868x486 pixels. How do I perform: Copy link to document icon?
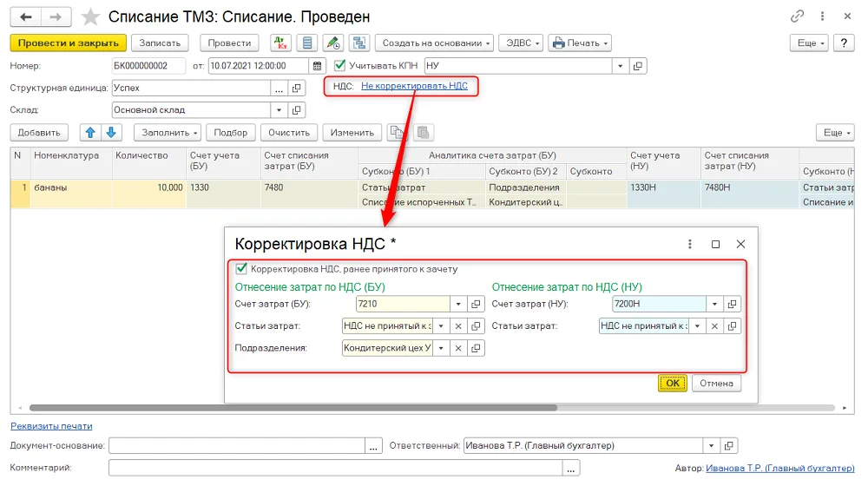797,16
